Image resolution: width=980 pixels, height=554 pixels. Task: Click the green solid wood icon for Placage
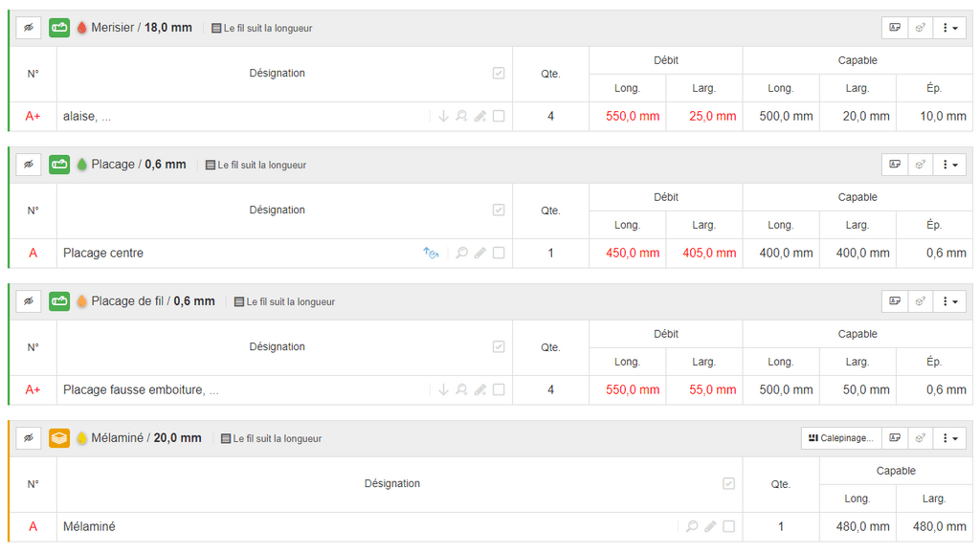point(59,165)
